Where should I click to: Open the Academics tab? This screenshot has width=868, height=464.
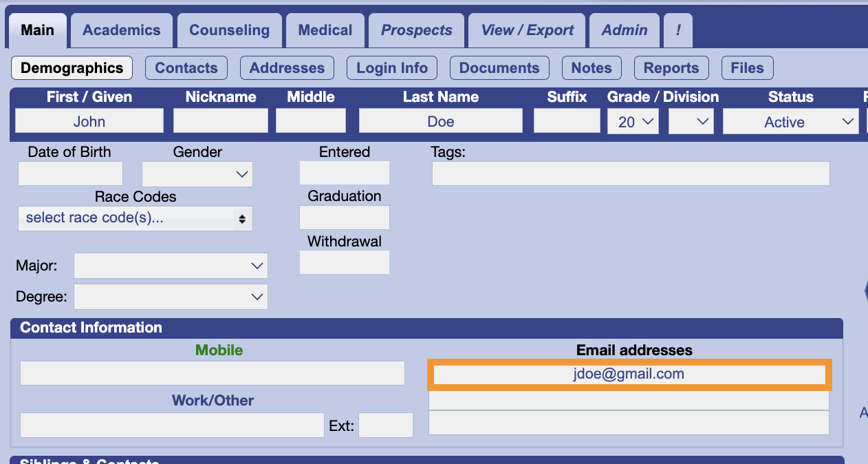click(121, 30)
